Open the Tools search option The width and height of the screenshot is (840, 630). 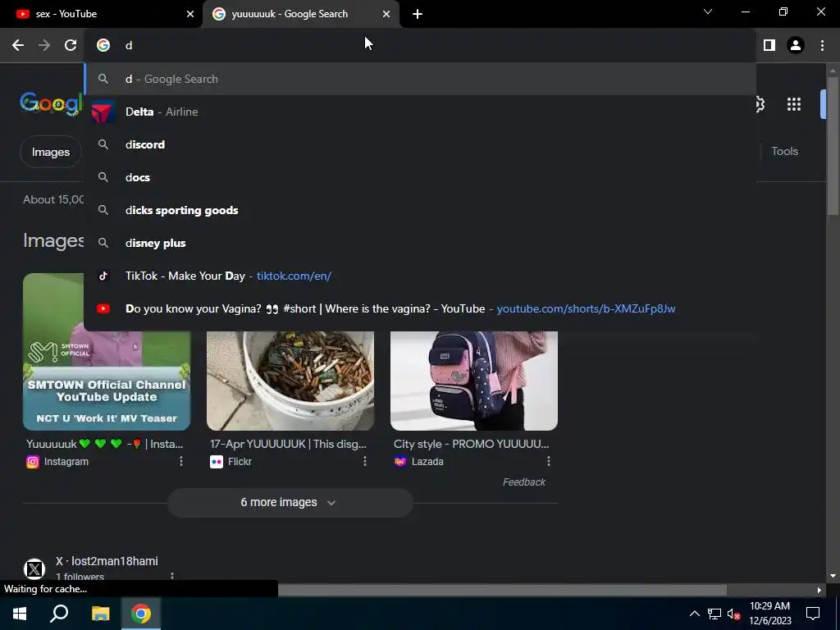tap(784, 151)
